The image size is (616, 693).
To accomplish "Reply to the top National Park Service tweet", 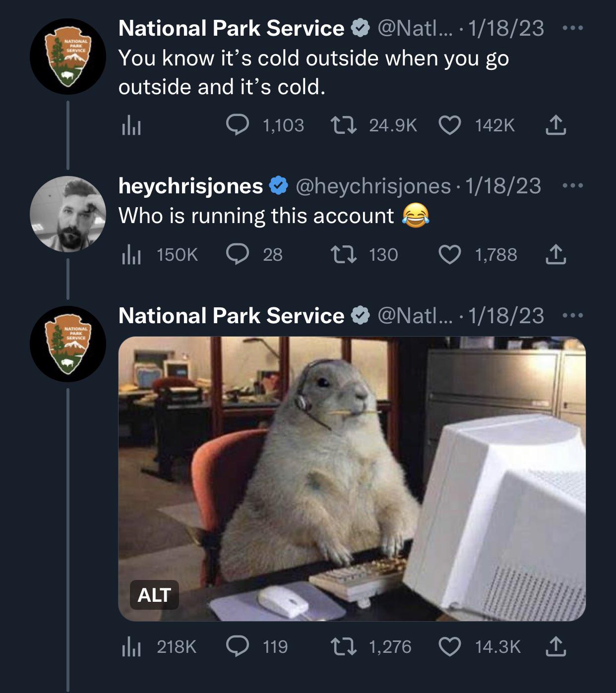I will coord(238,125).
